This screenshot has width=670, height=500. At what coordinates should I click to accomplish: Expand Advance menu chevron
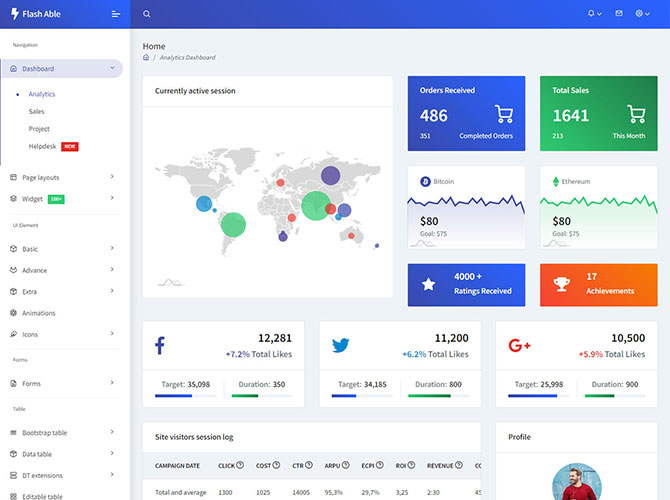[x=112, y=269]
